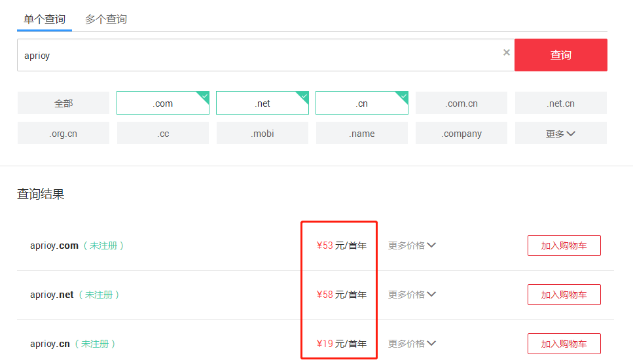
Task: Toggle off the .cn domain suffix
Action: (362, 103)
